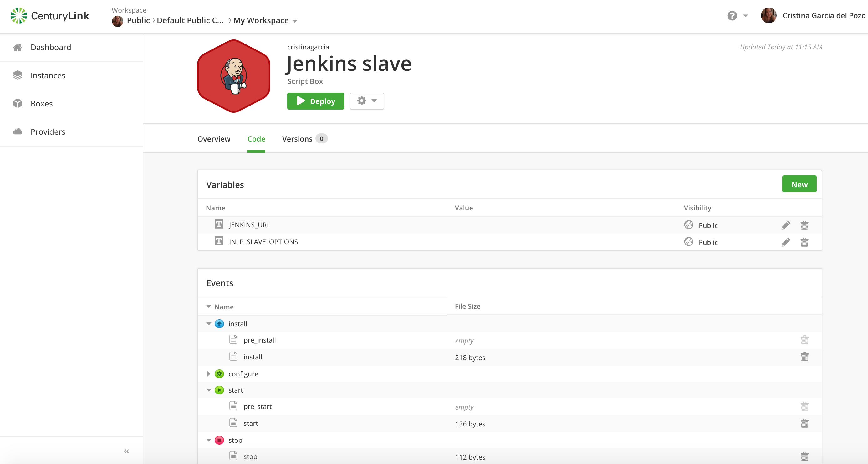Screen dimensions: 868x464
Task: Delete the 136 bytes start script
Action: [804, 423]
